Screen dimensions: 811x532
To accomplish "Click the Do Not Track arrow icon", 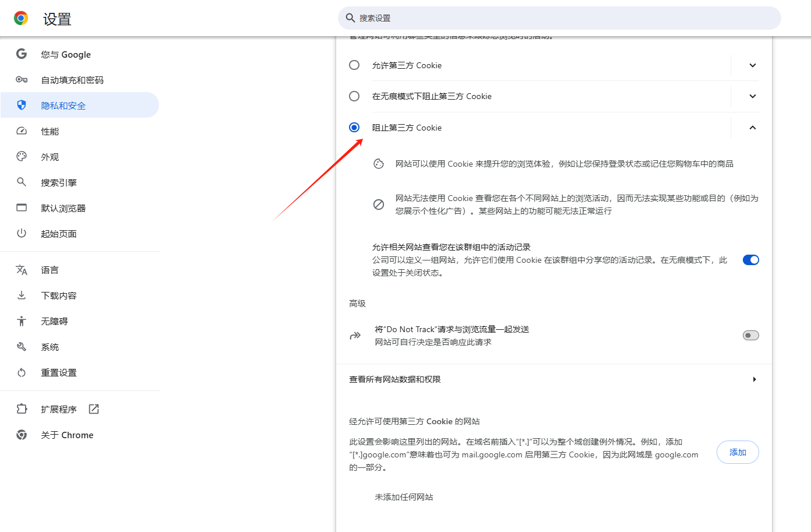I will pos(355,336).
